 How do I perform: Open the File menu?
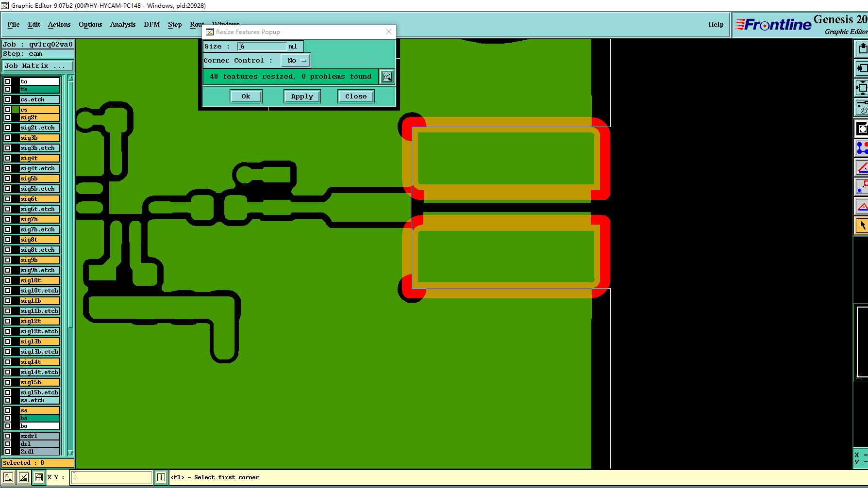pyautogui.click(x=14, y=24)
